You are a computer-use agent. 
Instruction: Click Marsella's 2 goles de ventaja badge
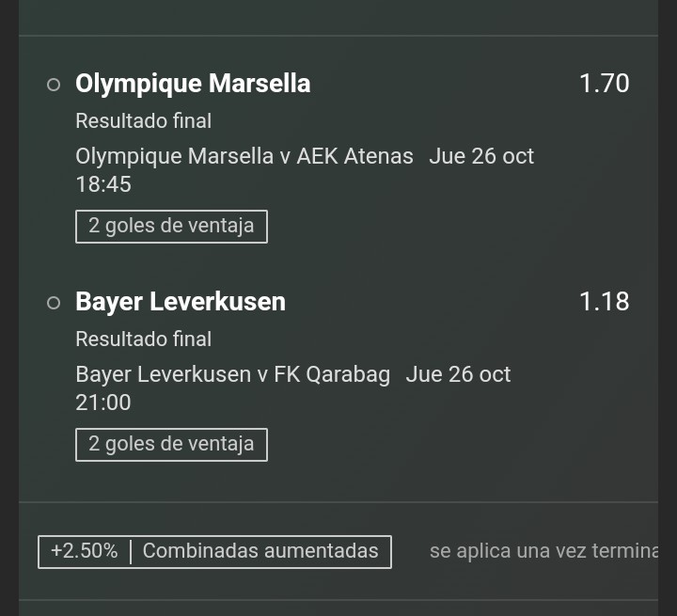coord(171,227)
